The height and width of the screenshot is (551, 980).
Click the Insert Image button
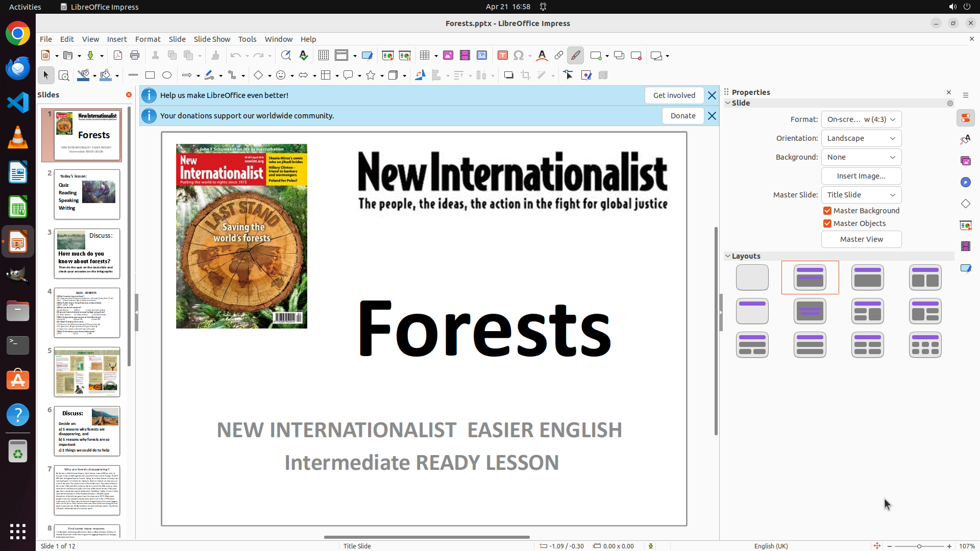click(861, 176)
